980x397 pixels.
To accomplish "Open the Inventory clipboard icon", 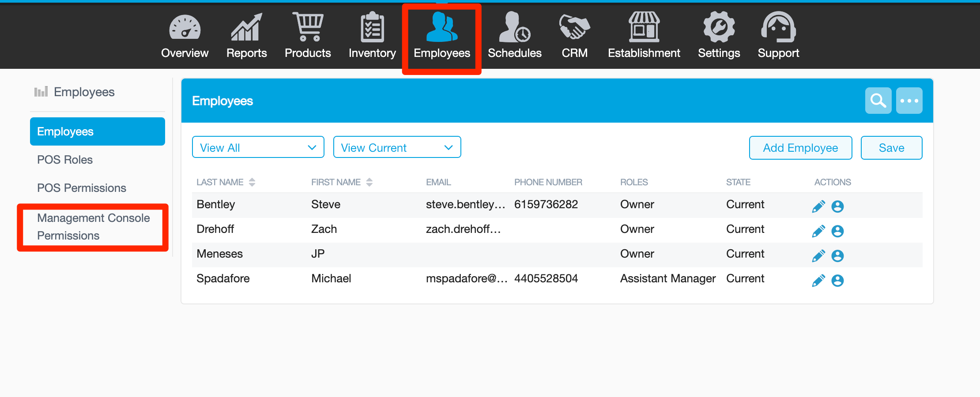I will click(372, 27).
